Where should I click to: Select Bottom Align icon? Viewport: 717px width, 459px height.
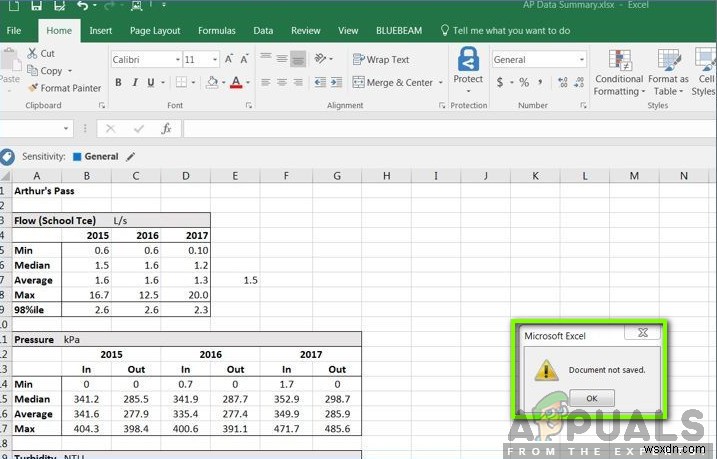298,59
